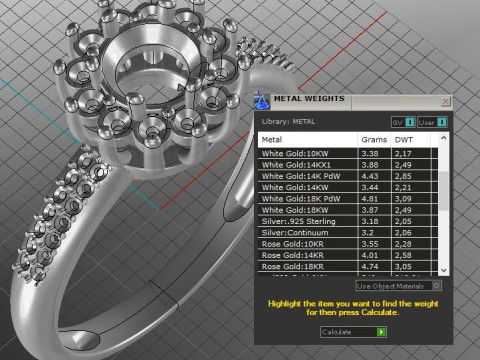Click the metal list scroll up arrow
Screen dimensions: 480x360
(x=444, y=138)
